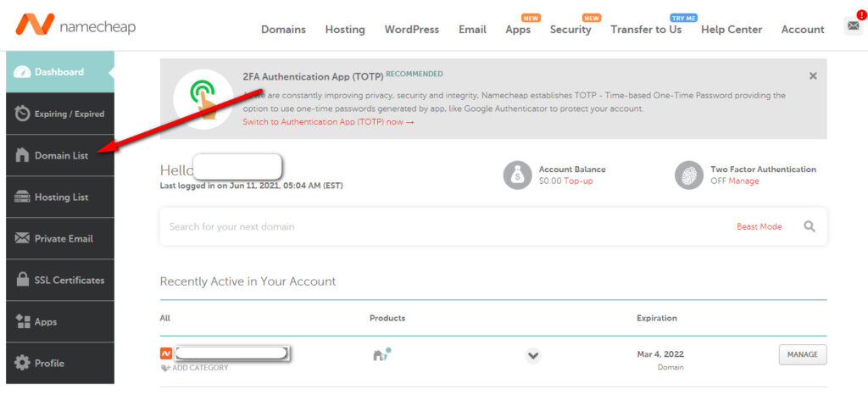The width and height of the screenshot is (868, 395).
Task: Open Profile in sidebar
Action: click(60, 363)
